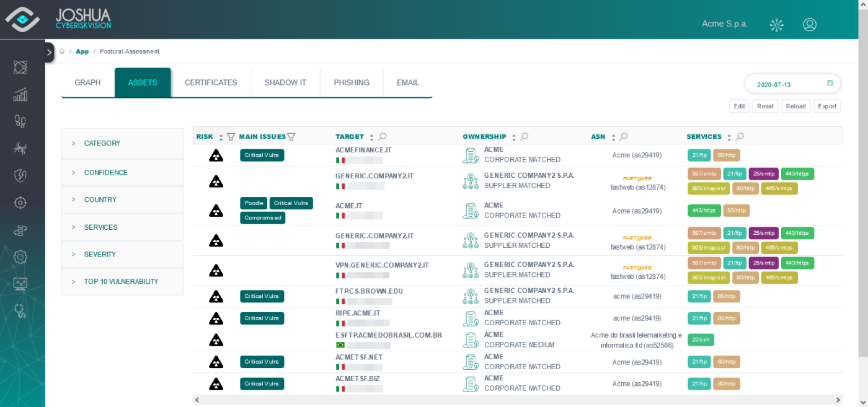Click the filter icon next to RISK

click(231, 137)
